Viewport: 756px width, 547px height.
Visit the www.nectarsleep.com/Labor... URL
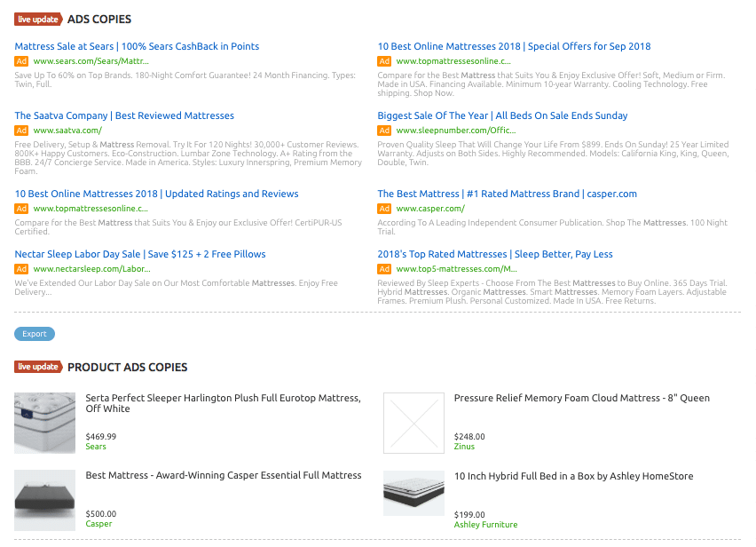pyautogui.click(x=92, y=269)
